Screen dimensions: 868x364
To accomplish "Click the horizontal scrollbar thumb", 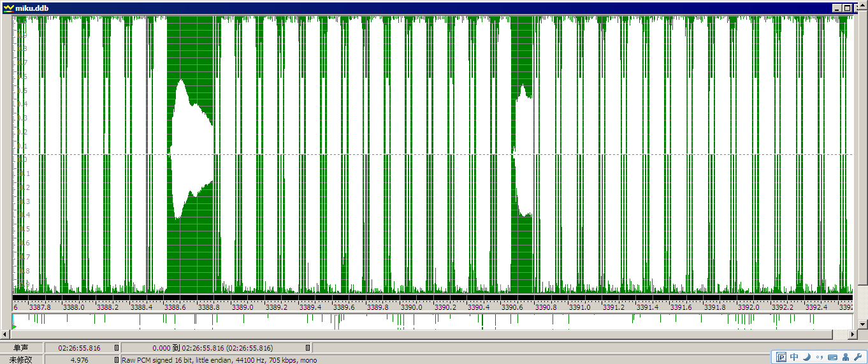I will pyautogui.click(x=422, y=335).
